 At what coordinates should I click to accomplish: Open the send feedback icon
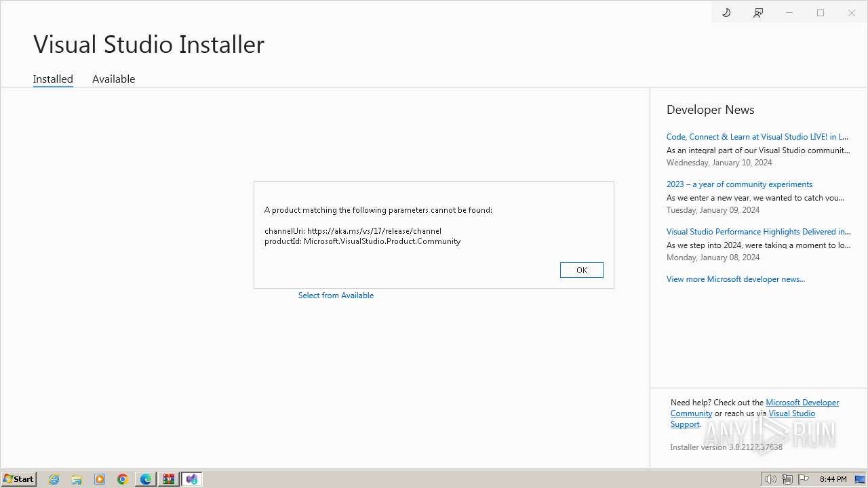pyautogui.click(x=758, y=13)
